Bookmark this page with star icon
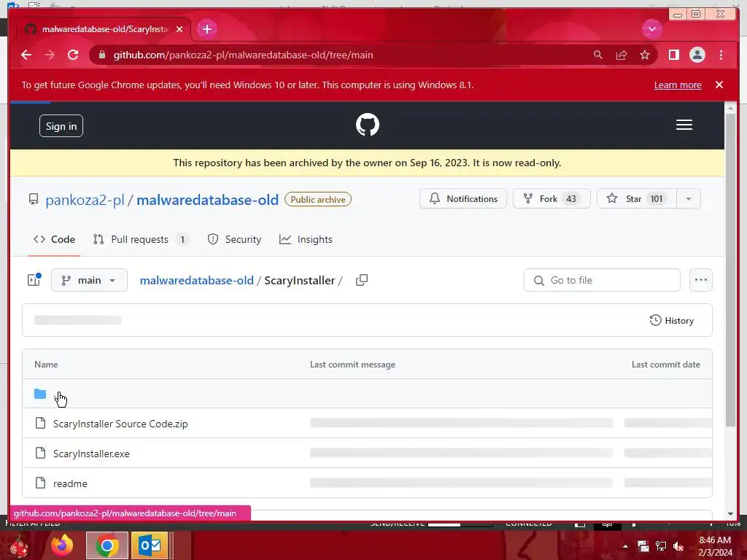Viewport: 747px width, 560px height. pyautogui.click(x=645, y=55)
